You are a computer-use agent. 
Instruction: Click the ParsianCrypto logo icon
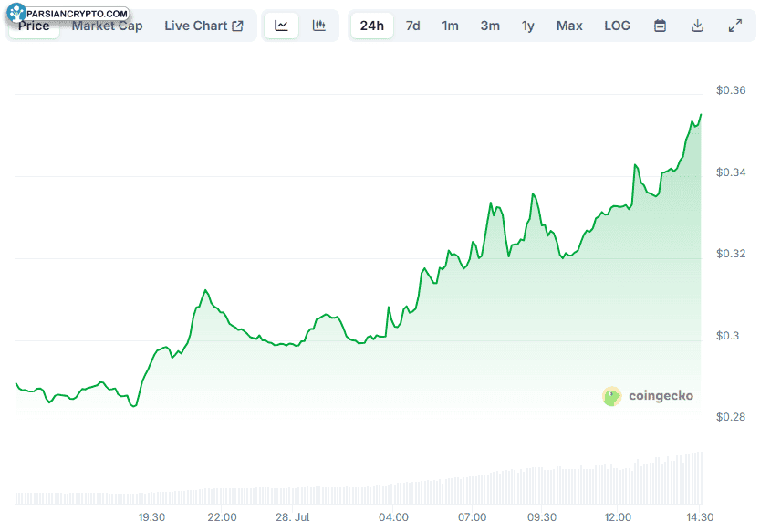point(16,13)
